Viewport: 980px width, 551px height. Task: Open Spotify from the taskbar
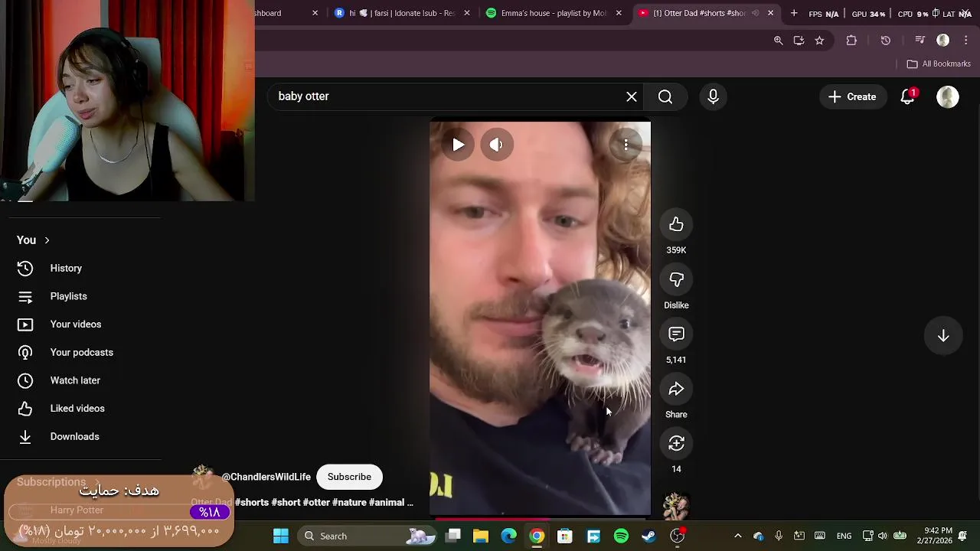pyautogui.click(x=621, y=536)
